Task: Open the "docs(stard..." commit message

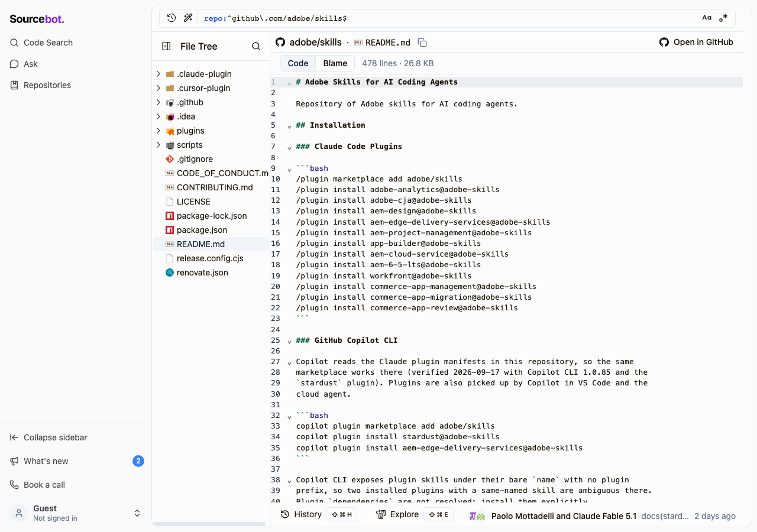Action: tap(665, 516)
